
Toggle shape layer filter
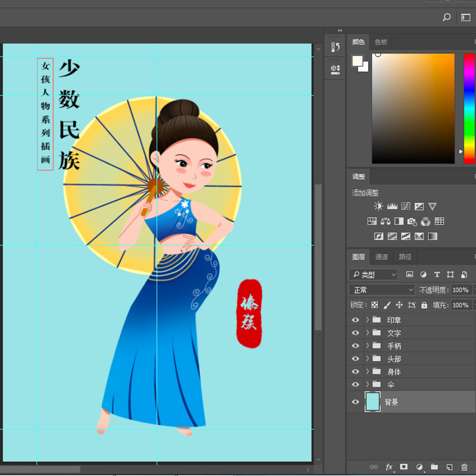click(450, 274)
